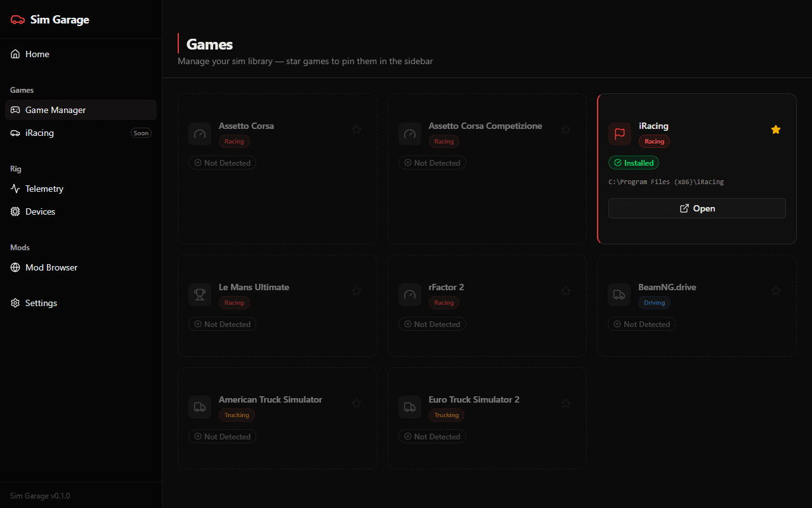Click the truck icon on Euro Truck Simulator 2
This screenshot has width=812, height=508.
410,407
